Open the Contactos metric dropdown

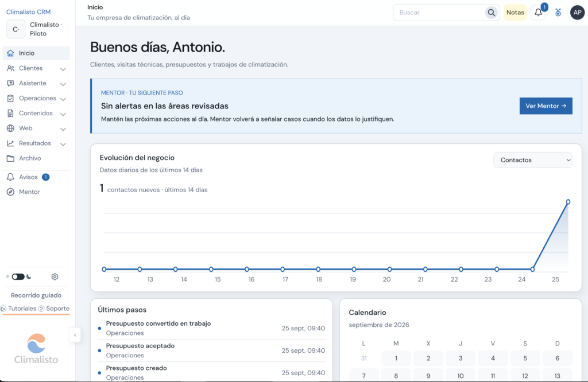(x=532, y=160)
